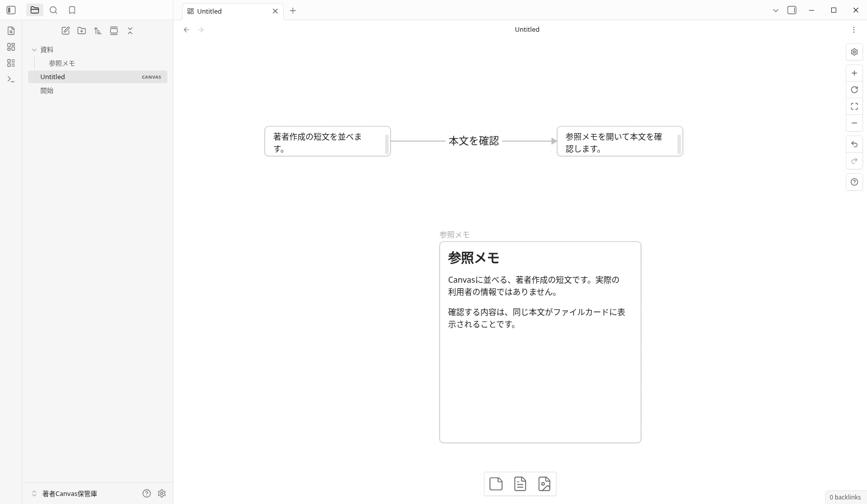This screenshot has width=867, height=504.
Task: Add a new blank card
Action: click(496, 484)
